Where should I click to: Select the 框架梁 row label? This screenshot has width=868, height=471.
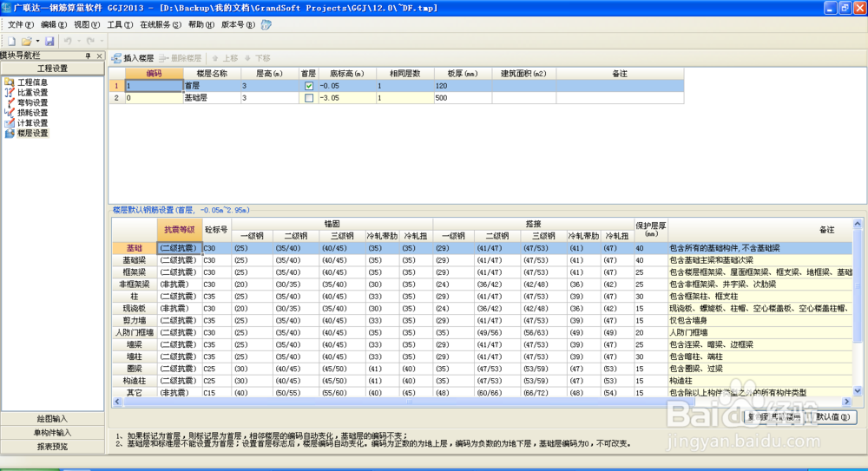[x=135, y=272]
